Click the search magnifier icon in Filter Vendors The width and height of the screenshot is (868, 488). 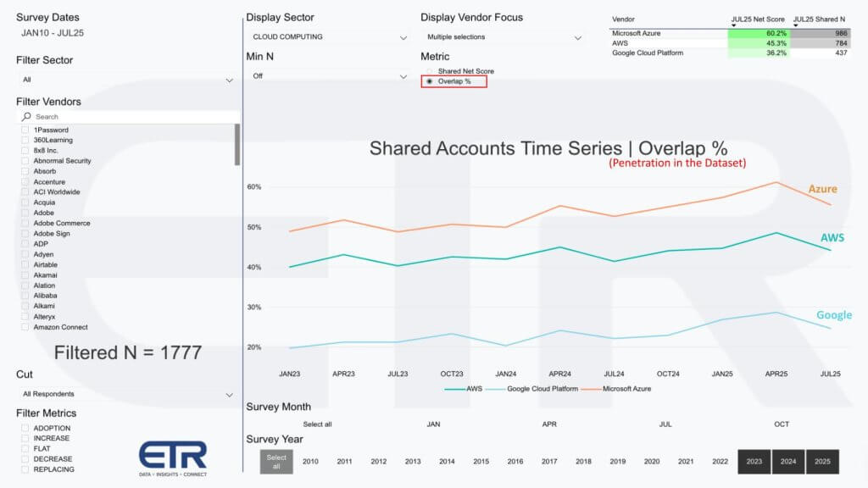pyautogui.click(x=26, y=117)
